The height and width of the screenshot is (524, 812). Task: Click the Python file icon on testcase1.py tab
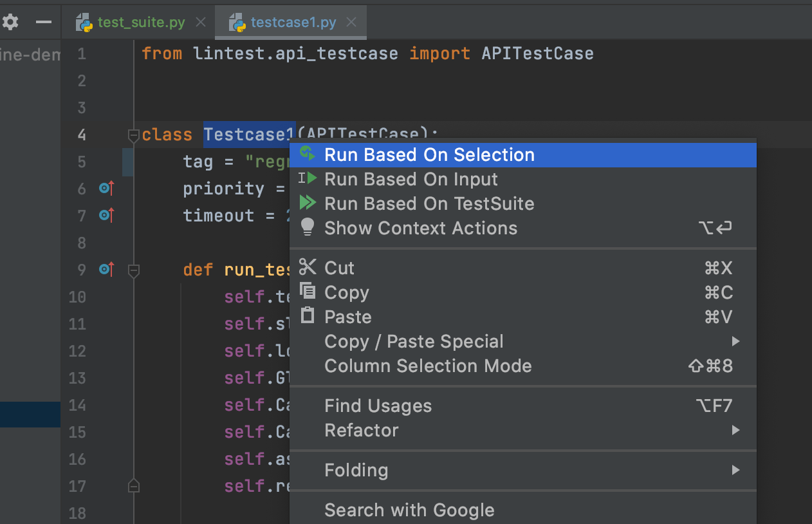click(x=237, y=21)
